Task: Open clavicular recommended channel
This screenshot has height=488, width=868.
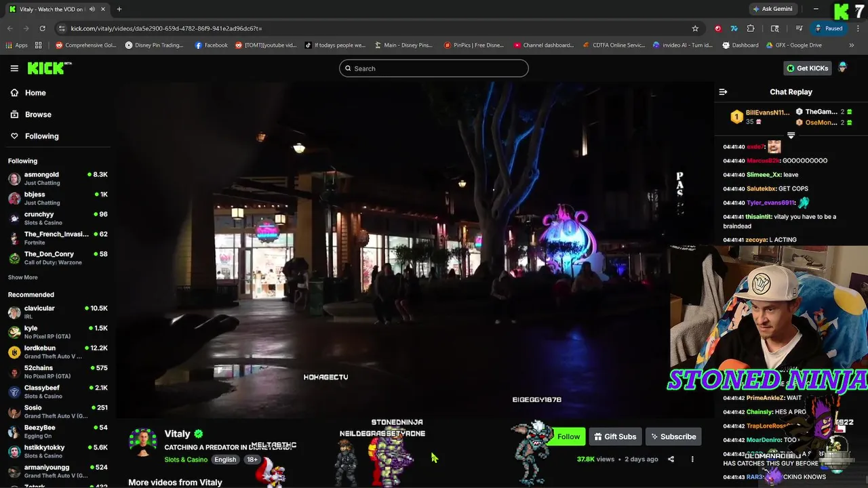Action: (58, 312)
